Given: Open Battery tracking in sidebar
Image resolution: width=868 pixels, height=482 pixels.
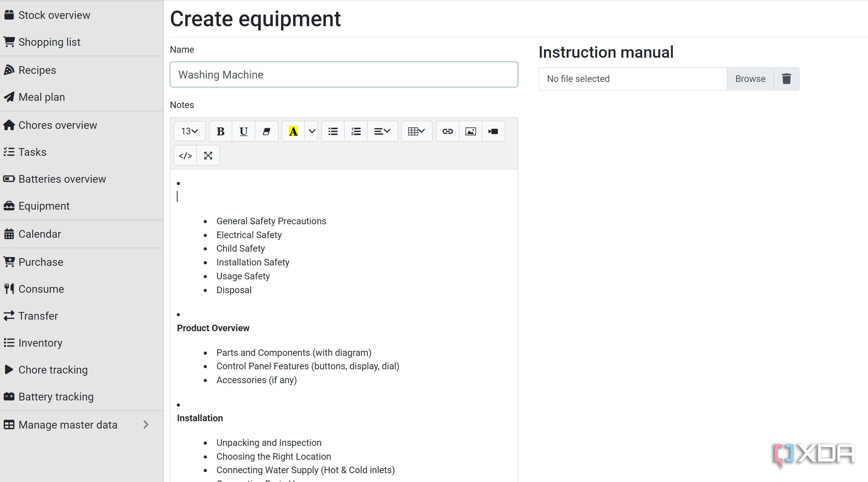Looking at the screenshot, I should [81, 397].
